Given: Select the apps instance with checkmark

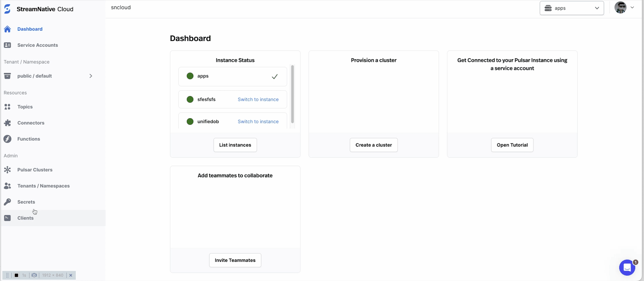Looking at the screenshot, I should [232, 76].
